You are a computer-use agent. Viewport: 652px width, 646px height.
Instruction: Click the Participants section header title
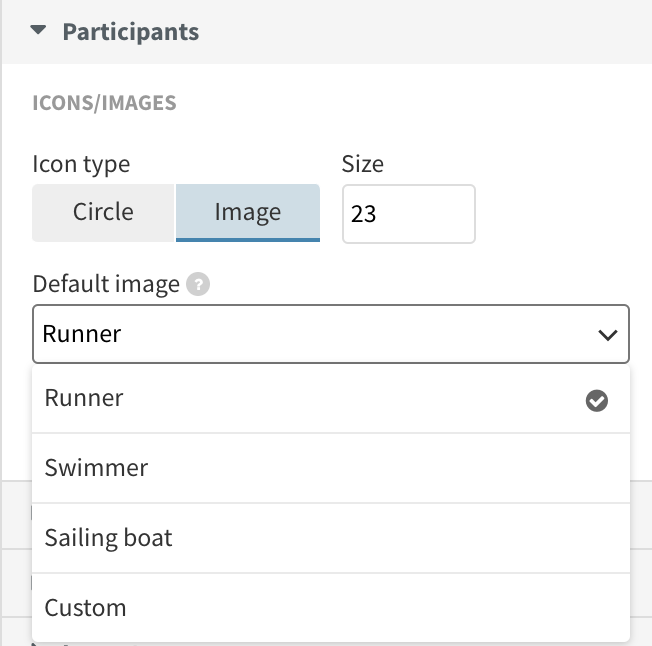[131, 32]
